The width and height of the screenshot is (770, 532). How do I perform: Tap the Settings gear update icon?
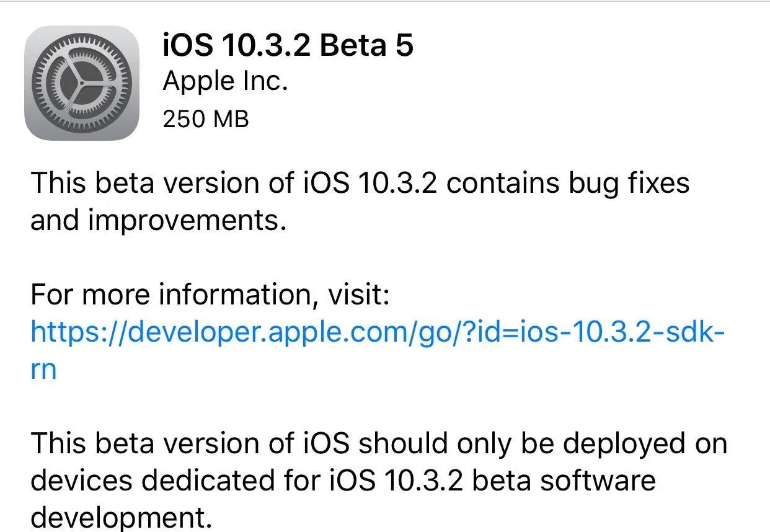click(81, 82)
